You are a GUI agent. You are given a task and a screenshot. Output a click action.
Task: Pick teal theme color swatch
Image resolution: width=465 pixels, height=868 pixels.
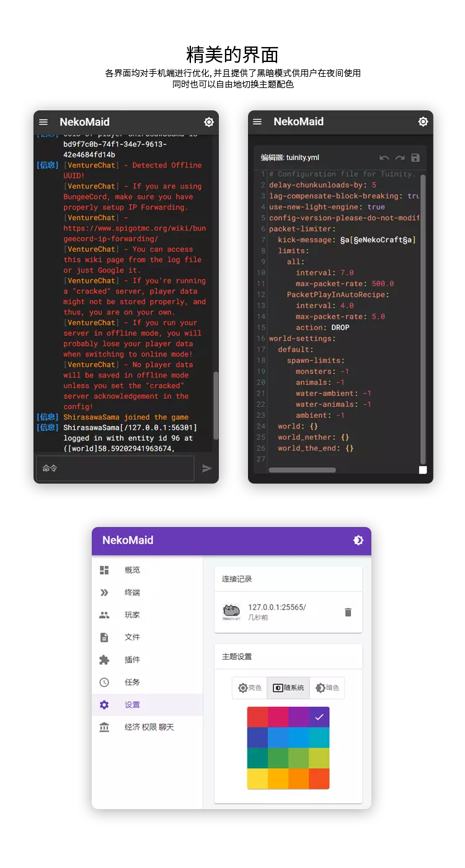[257, 758]
